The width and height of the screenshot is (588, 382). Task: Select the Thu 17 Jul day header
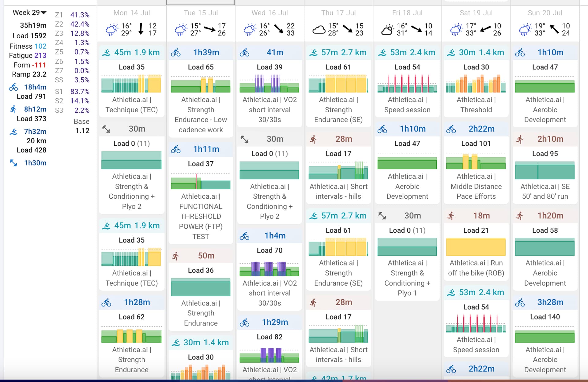338,13
